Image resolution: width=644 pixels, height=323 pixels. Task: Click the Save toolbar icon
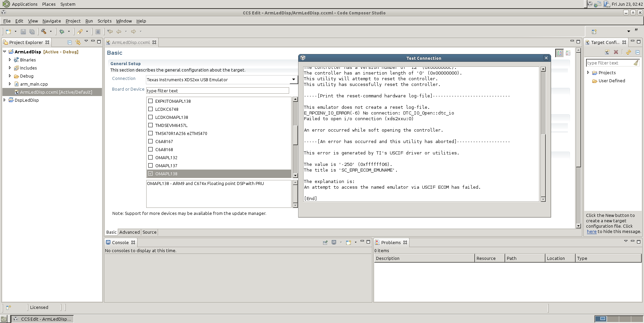[x=23, y=32]
